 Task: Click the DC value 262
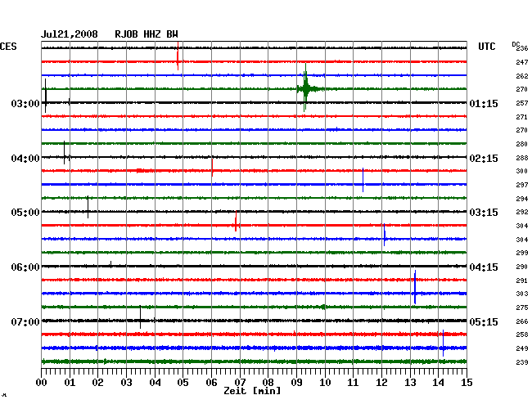coord(522,76)
